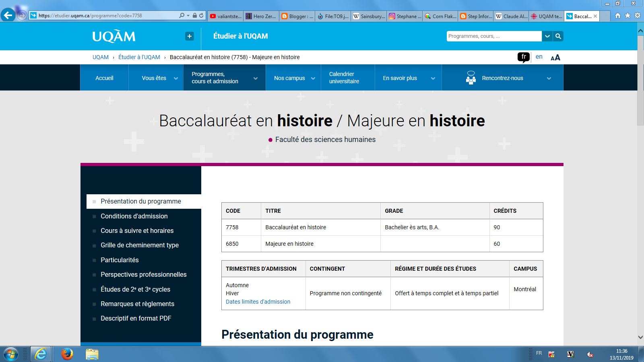
Task: Click the 7758 code cell
Action: pyautogui.click(x=241, y=227)
